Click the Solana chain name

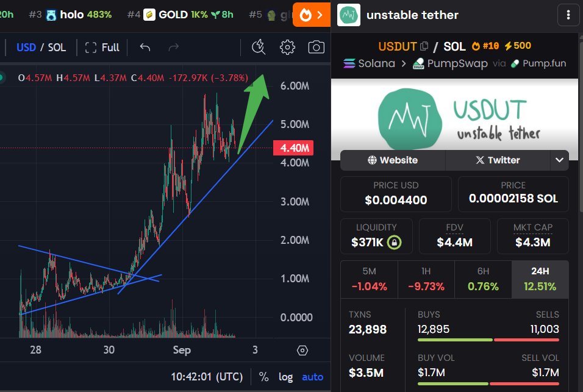coord(376,63)
